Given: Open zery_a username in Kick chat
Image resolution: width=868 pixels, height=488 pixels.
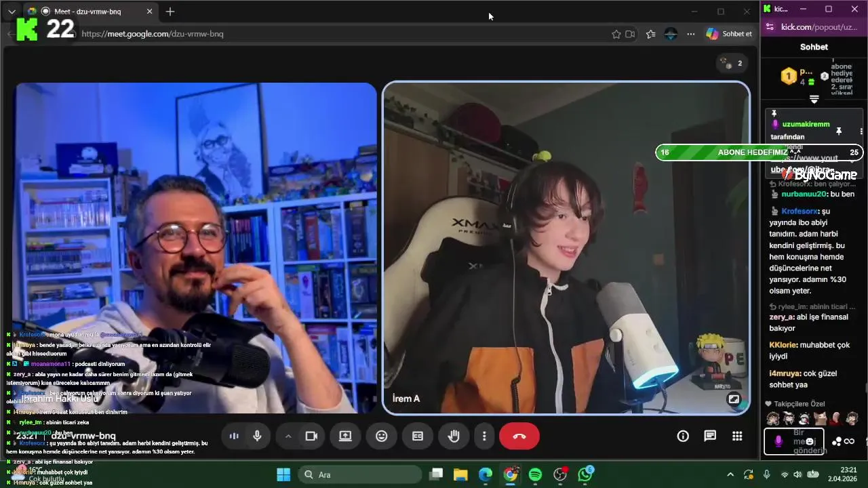Looking at the screenshot, I should (781, 317).
